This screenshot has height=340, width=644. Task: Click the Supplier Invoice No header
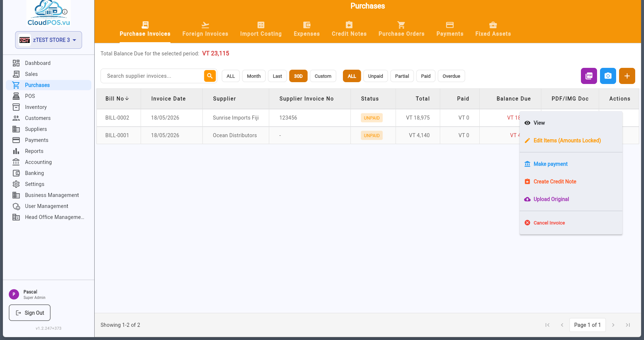tap(307, 99)
